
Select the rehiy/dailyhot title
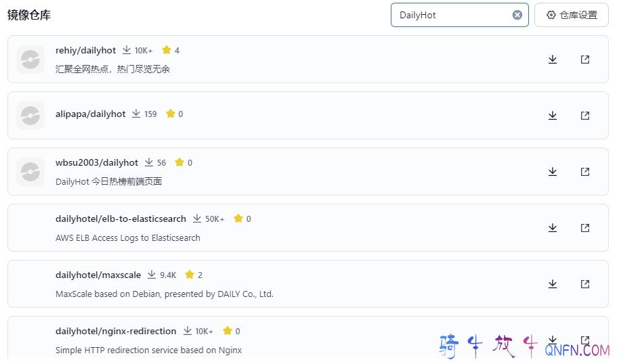85,51
